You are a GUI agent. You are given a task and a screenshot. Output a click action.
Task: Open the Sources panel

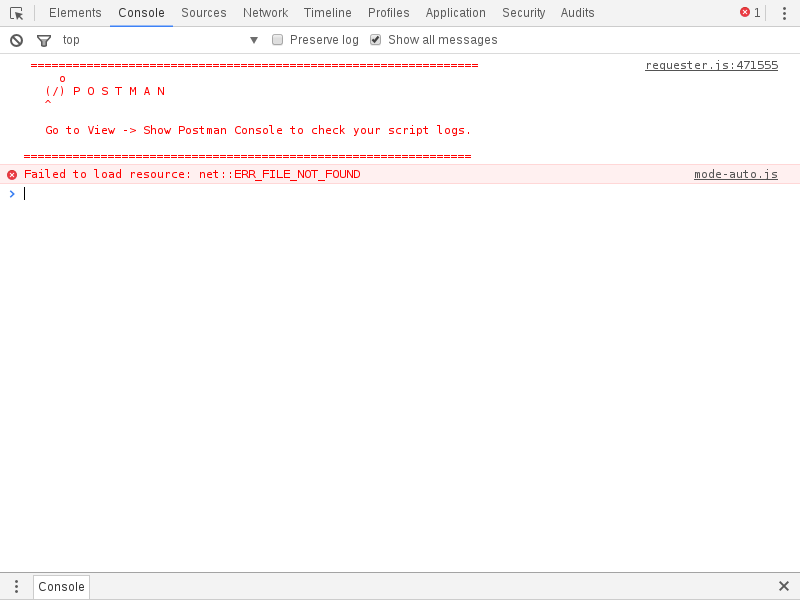[x=203, y=13]
